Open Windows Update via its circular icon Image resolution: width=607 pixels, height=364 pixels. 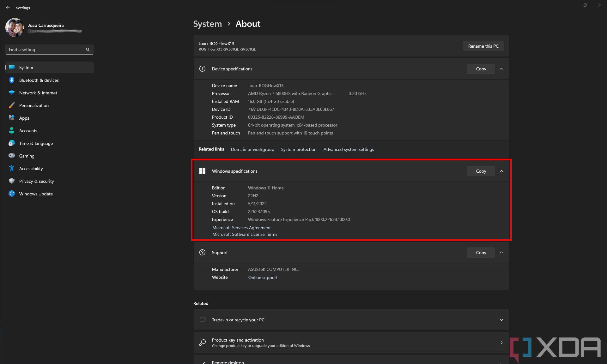12,194
